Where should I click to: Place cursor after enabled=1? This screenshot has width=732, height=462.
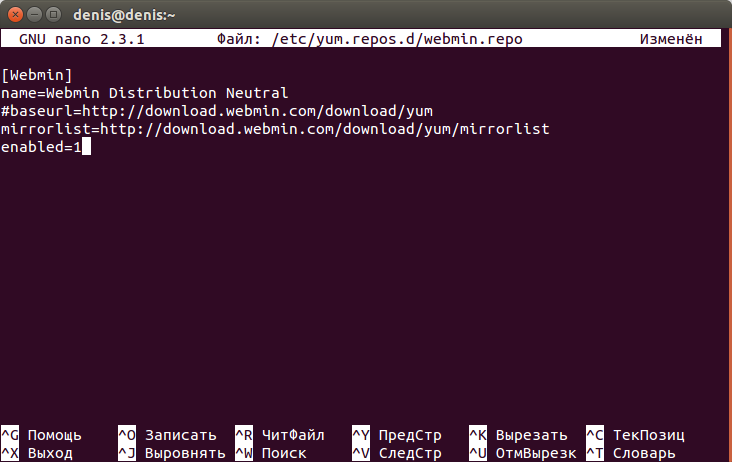coord(86,147)
